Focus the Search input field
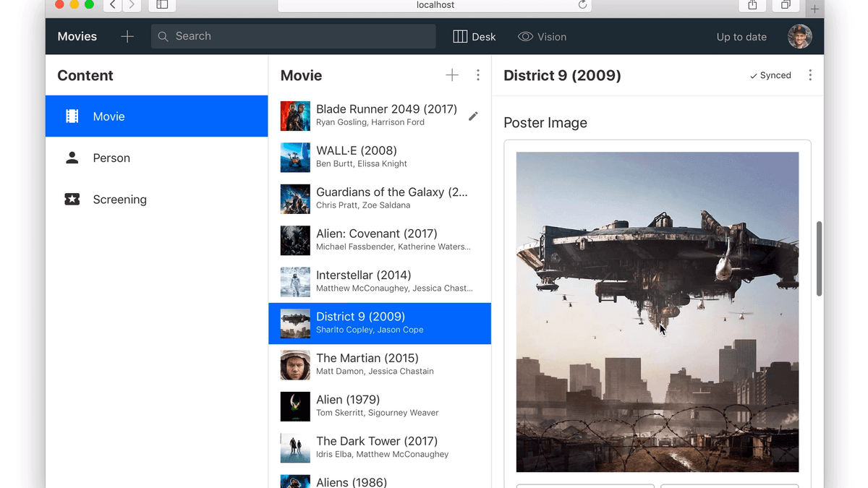 click(x=293, y=37)
